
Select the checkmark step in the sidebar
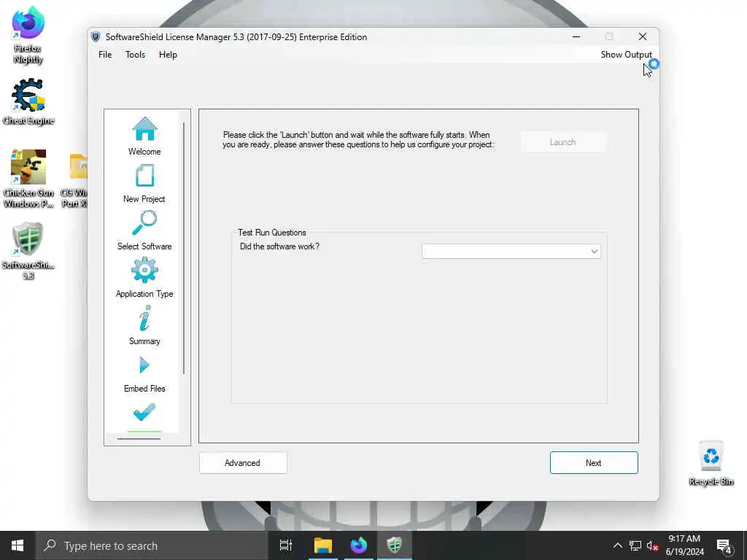pyautogui.click(x=144, y=412)
